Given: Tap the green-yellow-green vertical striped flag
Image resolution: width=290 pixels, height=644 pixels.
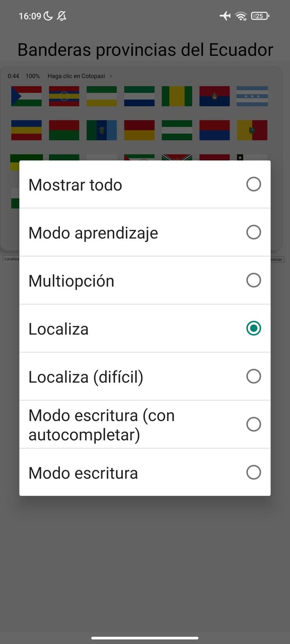Looking at the screenshot, I should click(x=177, y=96).
